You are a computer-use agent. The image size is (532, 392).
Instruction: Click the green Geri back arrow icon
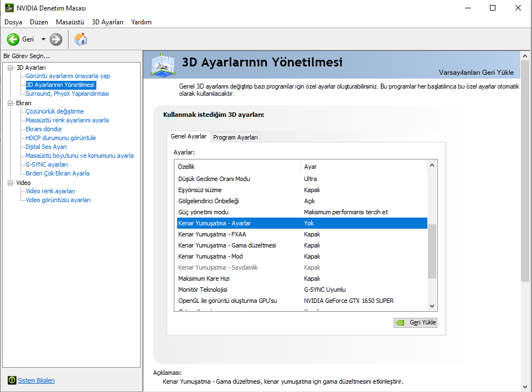[13, 39]
